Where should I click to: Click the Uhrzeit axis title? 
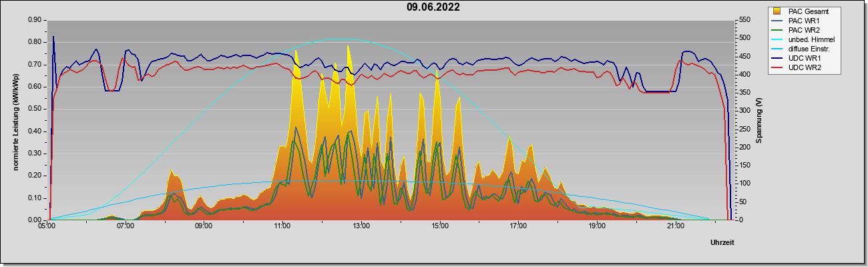click(722, 243)
